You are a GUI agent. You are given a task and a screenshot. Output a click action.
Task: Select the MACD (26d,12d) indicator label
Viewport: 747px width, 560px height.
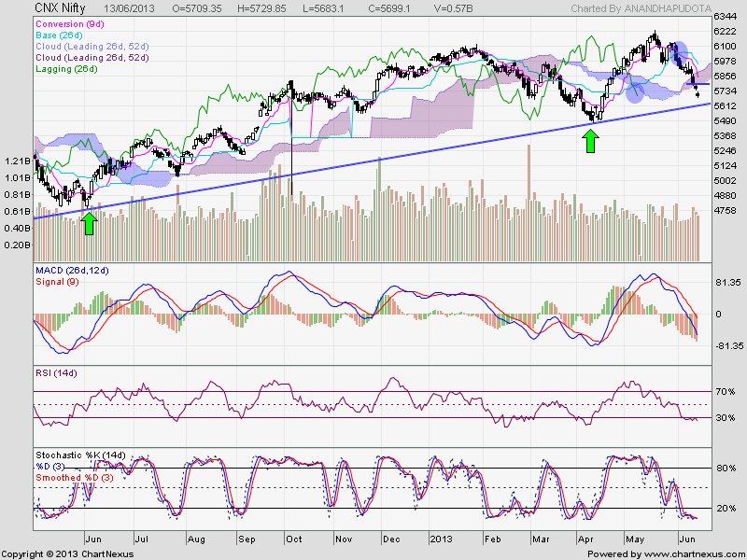point(72,271)
